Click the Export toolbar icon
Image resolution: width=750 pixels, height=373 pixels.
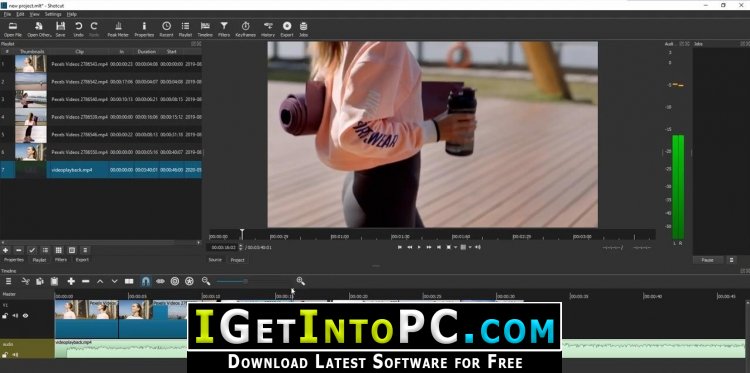(287, 29)
